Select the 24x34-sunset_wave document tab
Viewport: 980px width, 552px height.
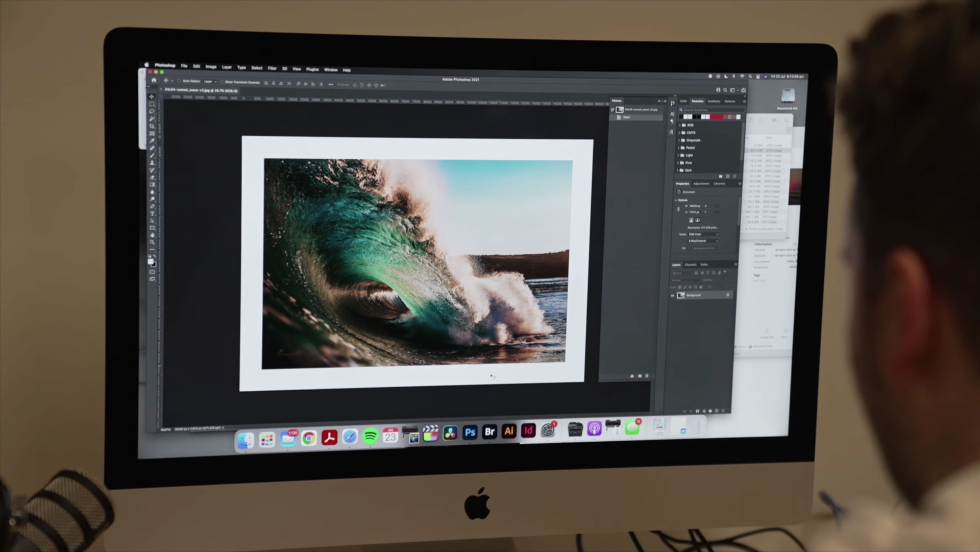tap(201, 90)
